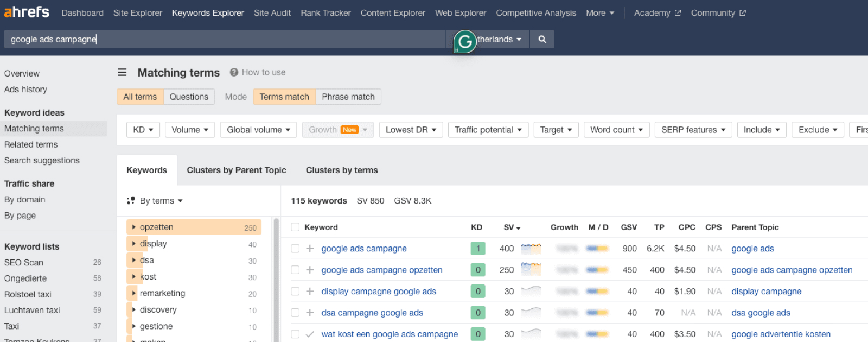
Task: Click KD badge 1 for google ads campagne
Action: point(477,248)
